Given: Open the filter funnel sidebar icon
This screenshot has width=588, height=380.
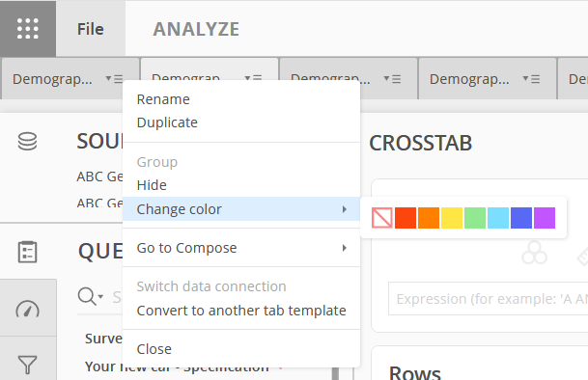Looking at the screenshot, I should 27,365.
